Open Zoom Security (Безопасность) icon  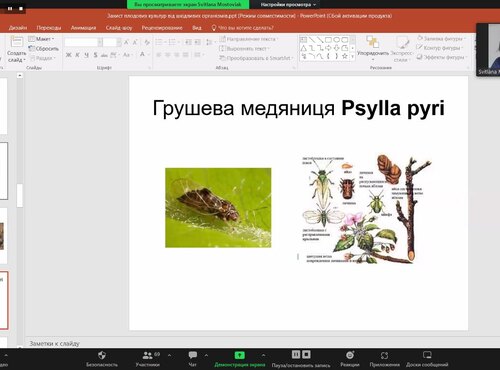(102, 355)
